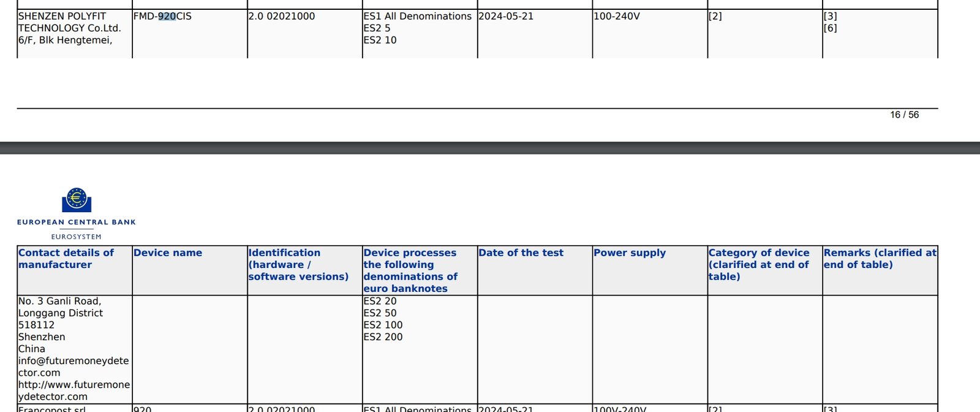Click the 'SHENZEN POLYFIT' manufacturer name
The width and height of the screenshot is (980, 412).
(62, 17)
